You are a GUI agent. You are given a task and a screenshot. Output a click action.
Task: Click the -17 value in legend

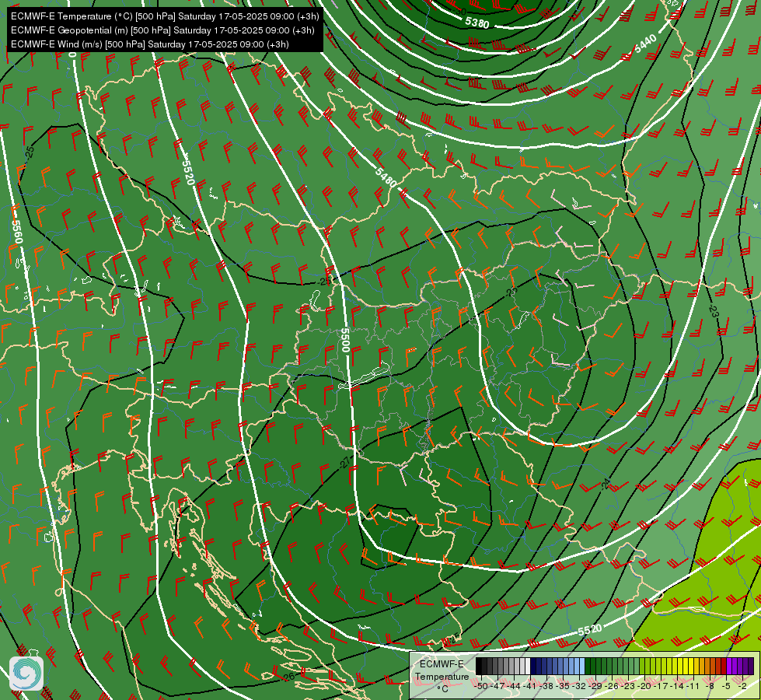pyautogui.click(x=661, y=686)
